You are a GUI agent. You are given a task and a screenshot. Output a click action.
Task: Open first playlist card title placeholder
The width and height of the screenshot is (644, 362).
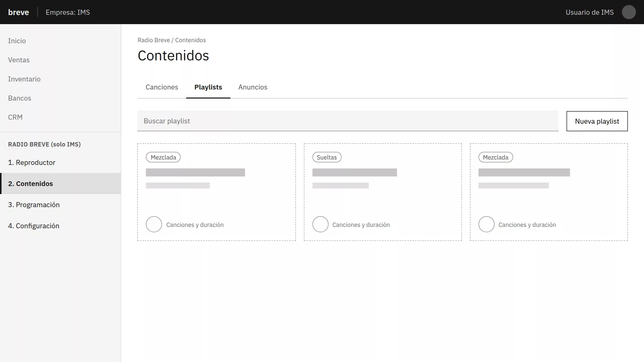196,173
